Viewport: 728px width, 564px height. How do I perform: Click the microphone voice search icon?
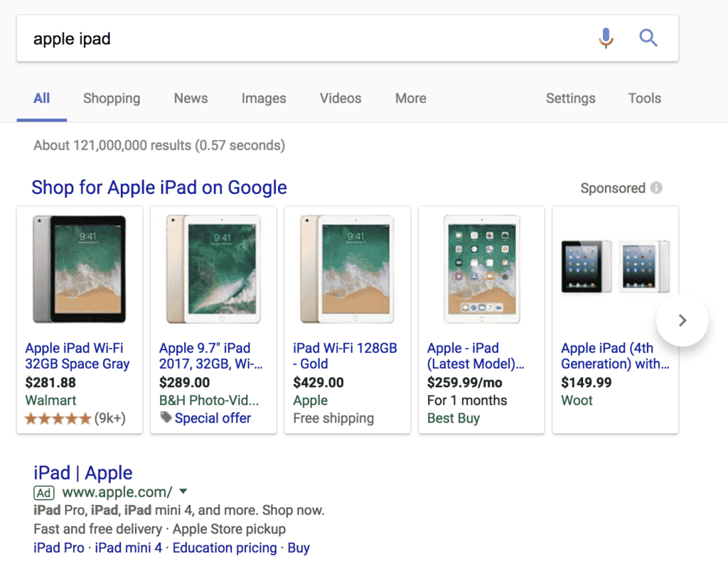coord(605,38)
